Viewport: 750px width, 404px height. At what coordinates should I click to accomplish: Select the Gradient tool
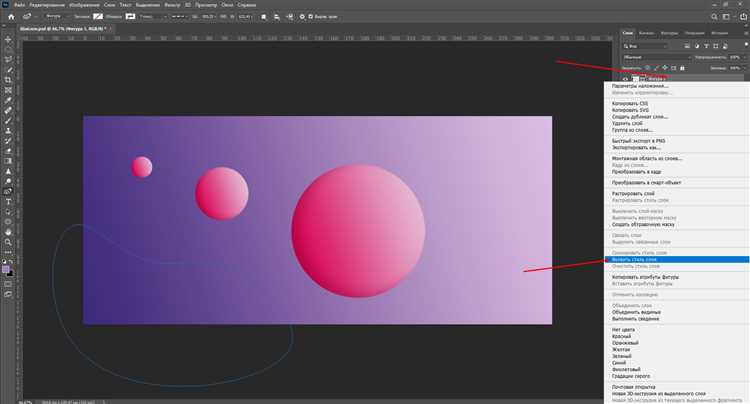[8, 161]
